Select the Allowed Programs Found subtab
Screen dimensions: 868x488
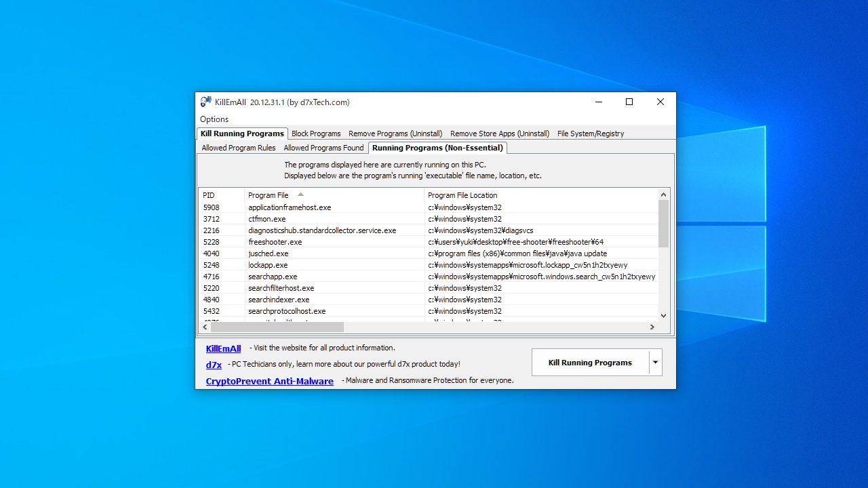click(x=323, y=148)
